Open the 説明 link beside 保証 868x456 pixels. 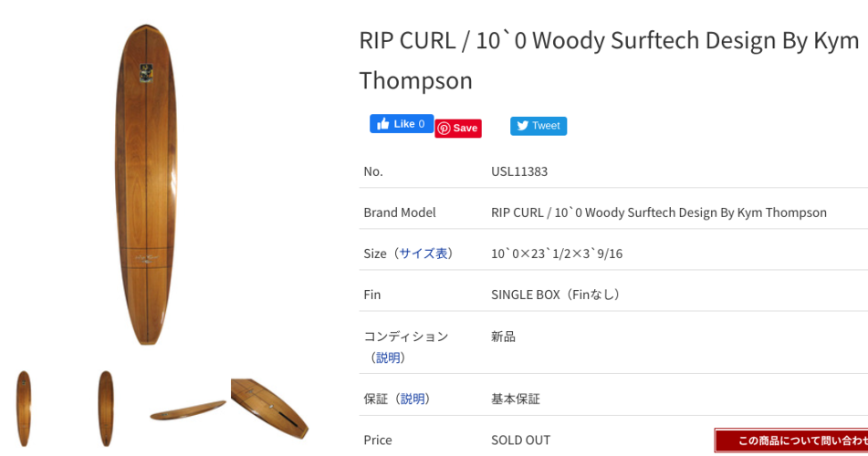(414, 399)
